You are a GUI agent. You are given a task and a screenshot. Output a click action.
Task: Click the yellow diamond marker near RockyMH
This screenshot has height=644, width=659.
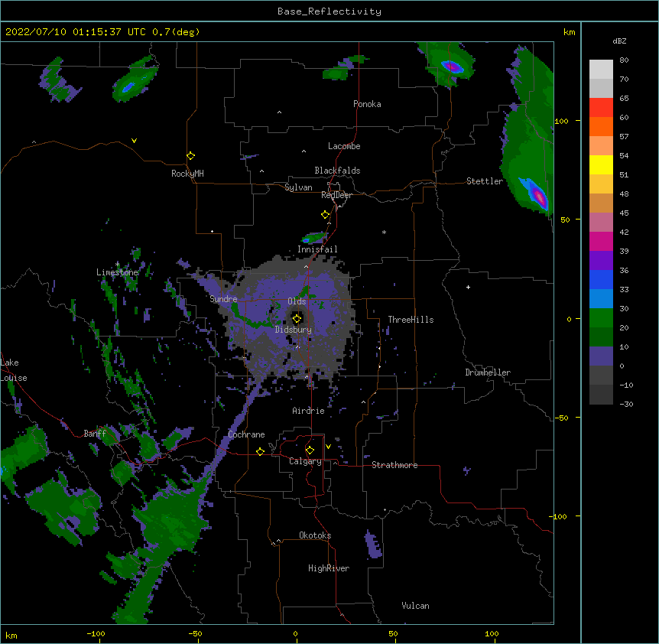pyautogui.click(x=190, y=156)
